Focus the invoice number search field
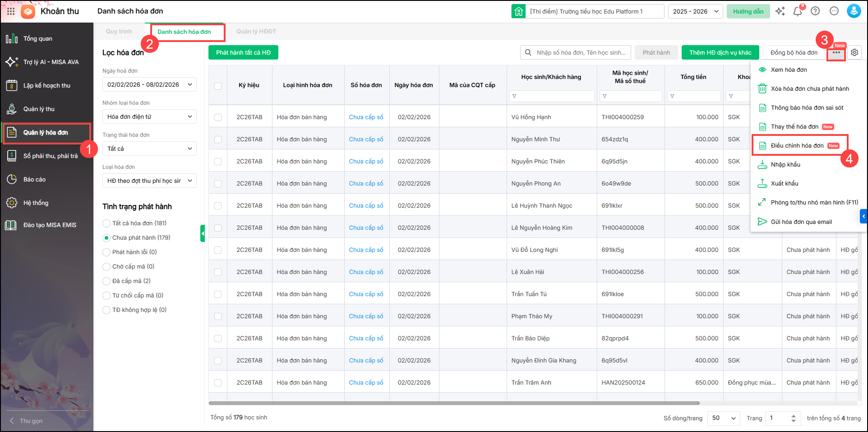The height and width of the screenshot is (432, 868). click(581, 53)
